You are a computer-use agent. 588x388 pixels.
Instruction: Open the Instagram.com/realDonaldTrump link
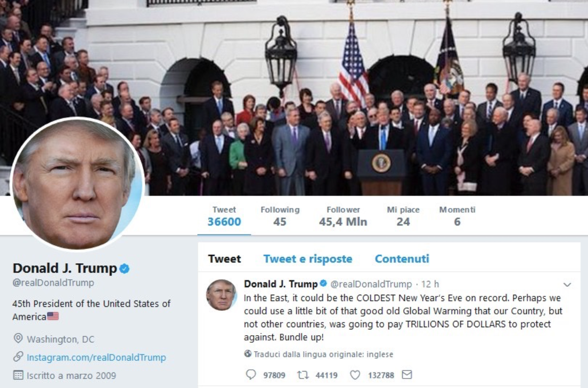click(96, 357)
